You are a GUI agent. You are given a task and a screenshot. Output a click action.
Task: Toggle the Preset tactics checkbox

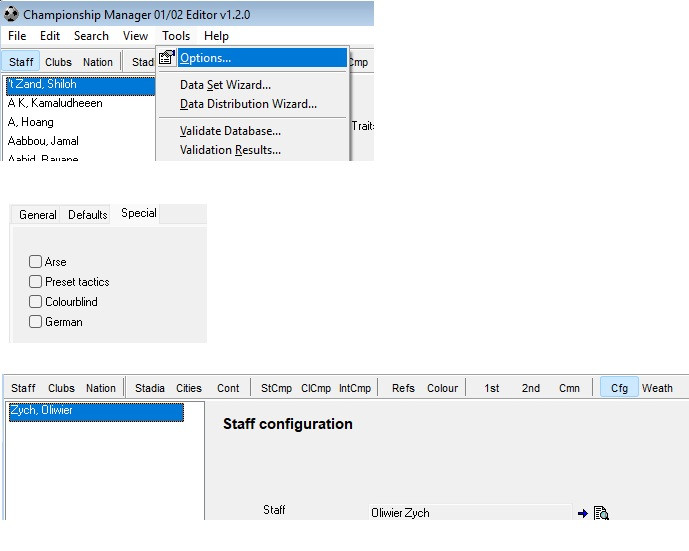click(x=35, y=282)
